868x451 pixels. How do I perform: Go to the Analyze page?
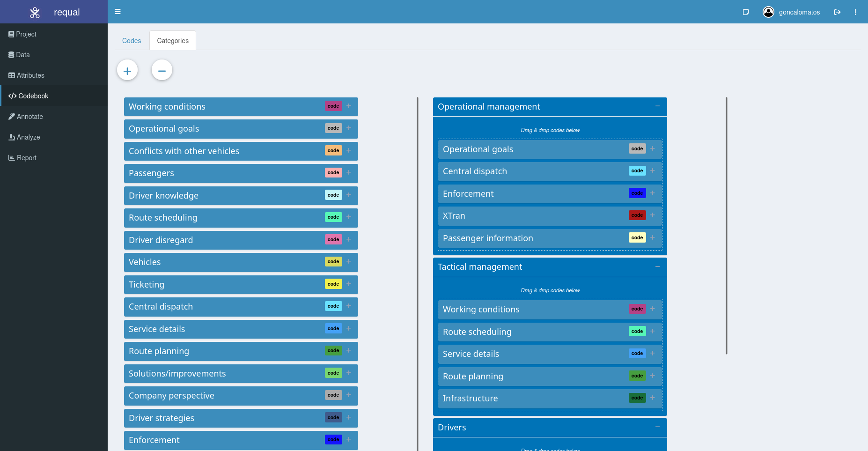28,137
